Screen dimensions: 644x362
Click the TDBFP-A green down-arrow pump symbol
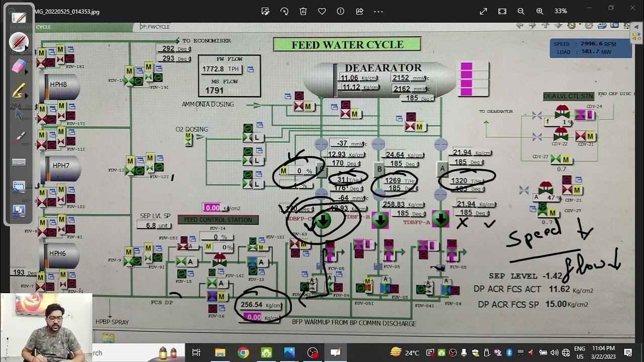point(441,219)
